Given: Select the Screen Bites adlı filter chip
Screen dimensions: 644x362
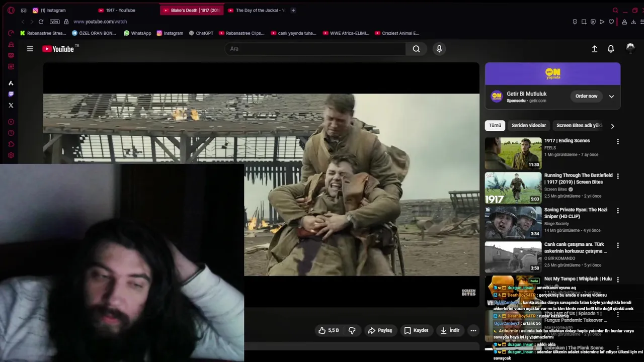Looking at the screenshot, I should click(x=579, y=125).
